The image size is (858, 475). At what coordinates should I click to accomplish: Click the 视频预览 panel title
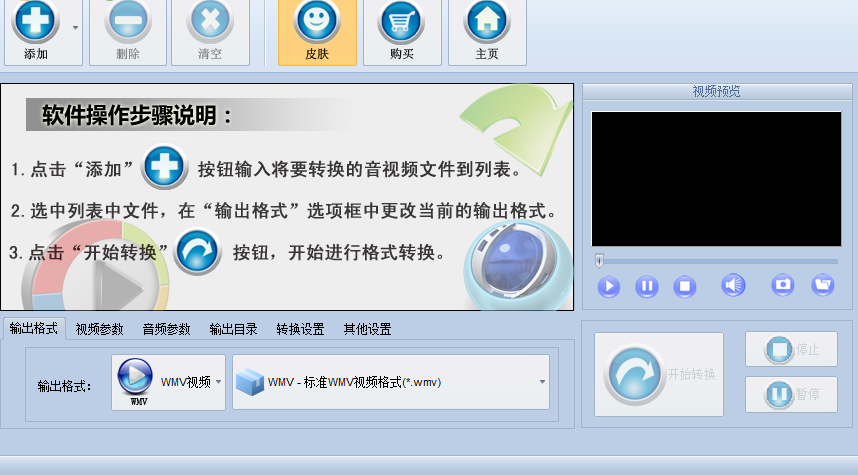coord(716,91)
